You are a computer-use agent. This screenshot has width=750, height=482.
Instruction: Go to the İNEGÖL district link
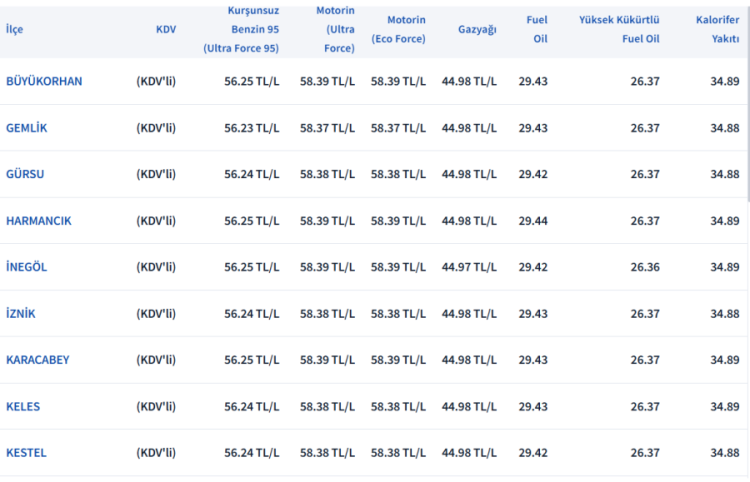click(x=26, y=267)
